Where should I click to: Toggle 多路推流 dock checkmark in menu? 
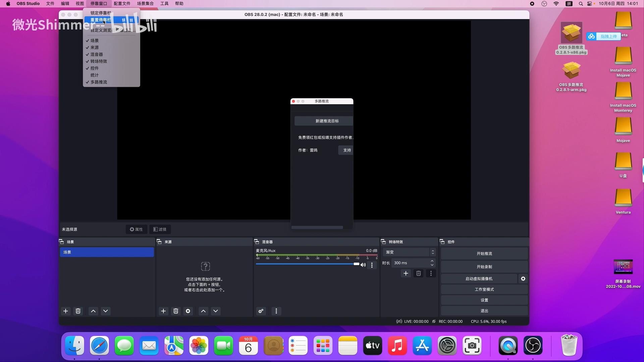point(111,82)
